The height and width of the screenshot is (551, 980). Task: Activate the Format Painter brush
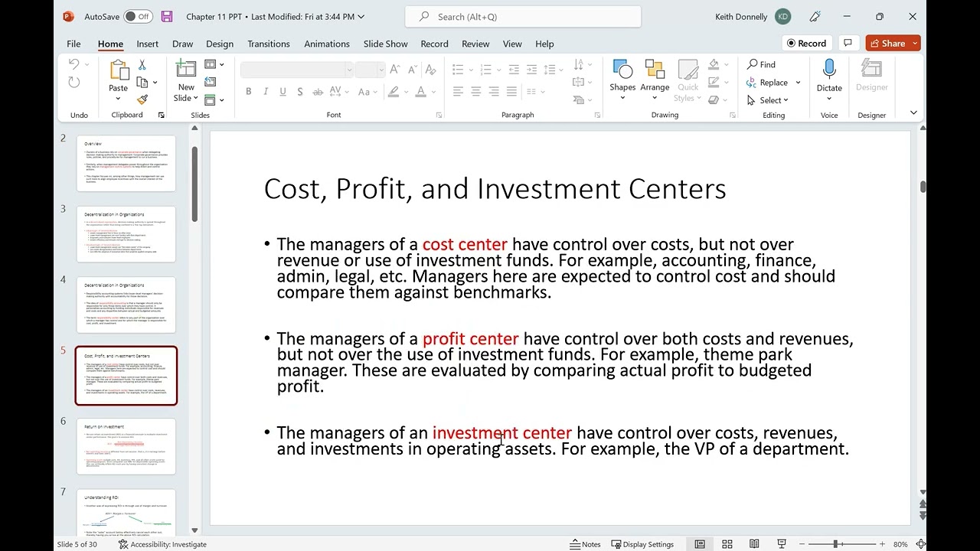(142, 99)
